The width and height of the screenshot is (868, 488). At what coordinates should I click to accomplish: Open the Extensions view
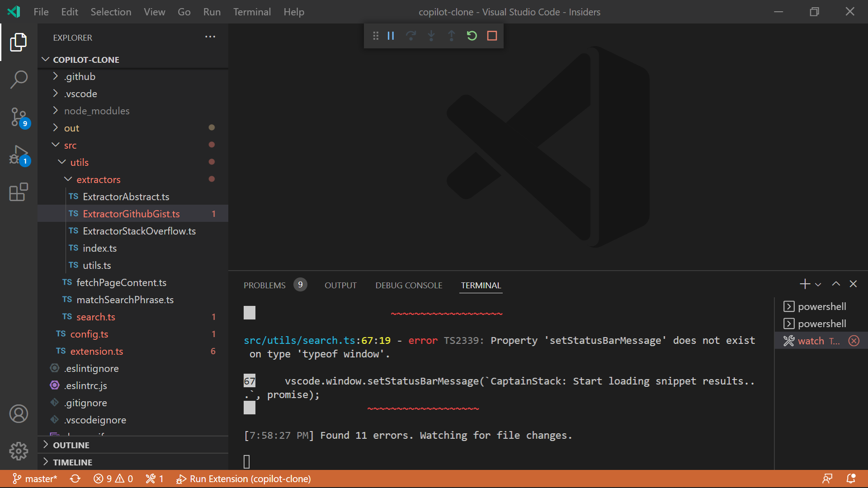[19, 192]
